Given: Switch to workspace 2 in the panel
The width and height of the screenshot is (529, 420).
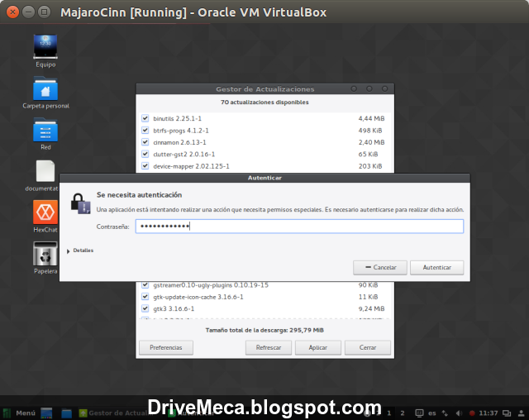Looking at the screenshot, I should pyautogui.click(x=403, y=413).
